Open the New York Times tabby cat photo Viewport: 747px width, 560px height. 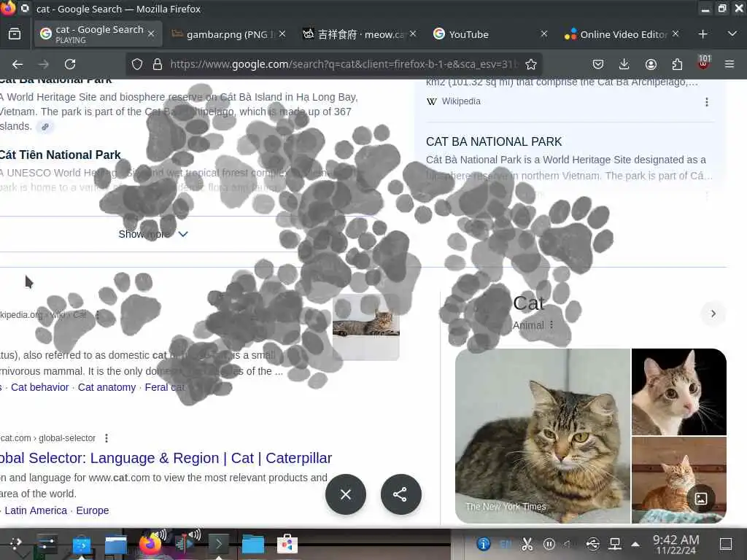pos(542,436)
